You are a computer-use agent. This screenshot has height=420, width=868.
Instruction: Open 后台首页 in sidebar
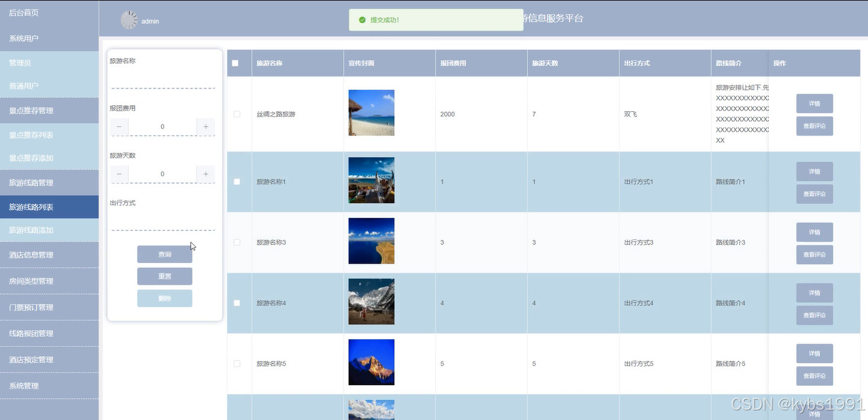point(49,13)
